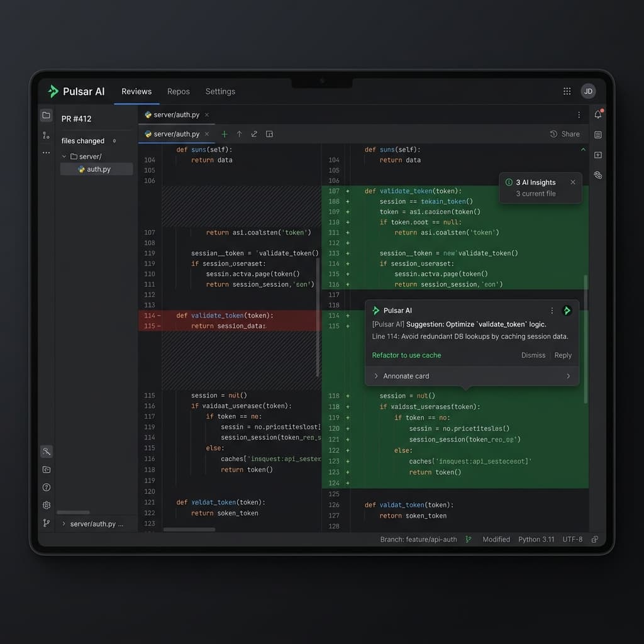The image size is (644, 644).
Task: Open the source control icon below the explorer
Action: 46,135
